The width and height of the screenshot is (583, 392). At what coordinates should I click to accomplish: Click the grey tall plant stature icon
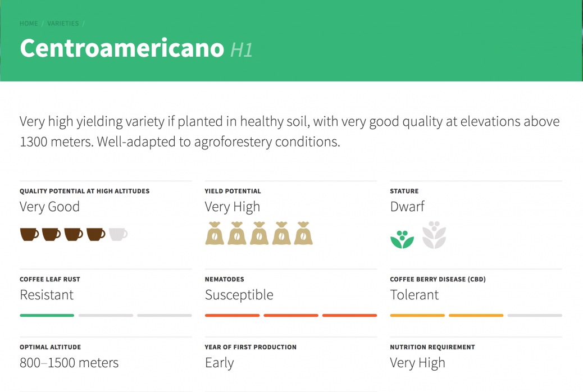pyautogui.click(x=434, y=235)
